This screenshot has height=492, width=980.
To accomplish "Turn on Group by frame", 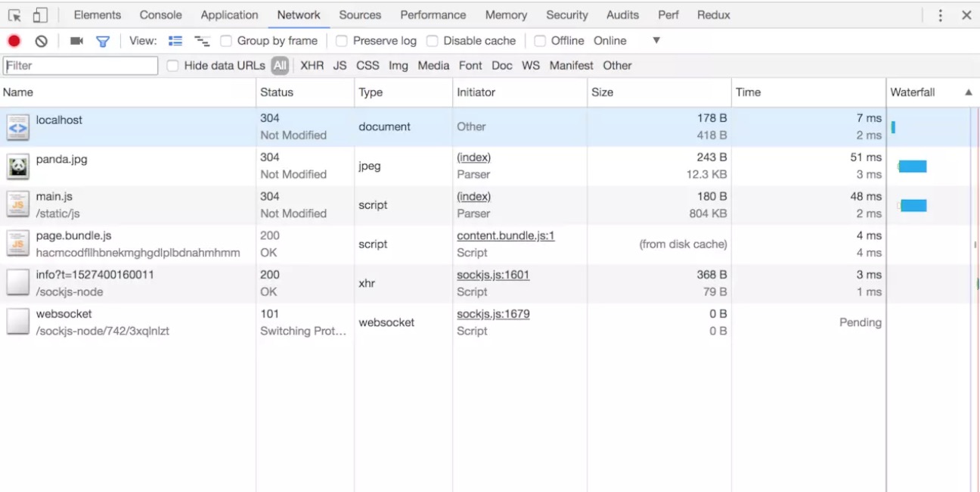I will (x=225, y=41).
